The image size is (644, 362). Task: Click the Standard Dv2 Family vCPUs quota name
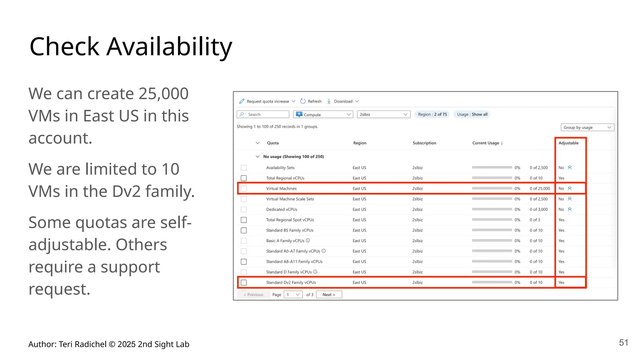pyautogui.click(x=291, y=282)
